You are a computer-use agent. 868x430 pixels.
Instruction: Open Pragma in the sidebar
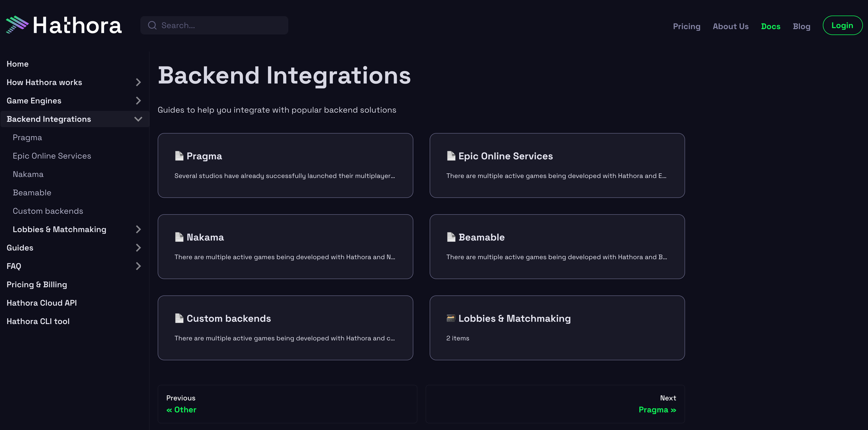point(27,138)
